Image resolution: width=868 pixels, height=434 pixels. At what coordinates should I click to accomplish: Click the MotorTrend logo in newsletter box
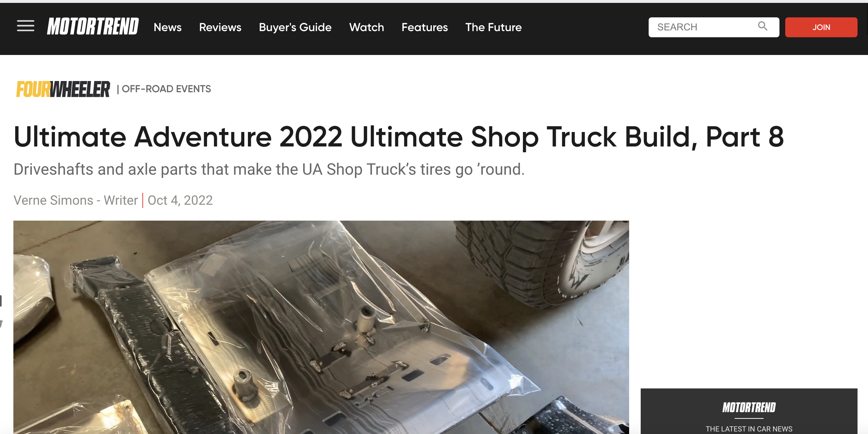pos(749,408)
